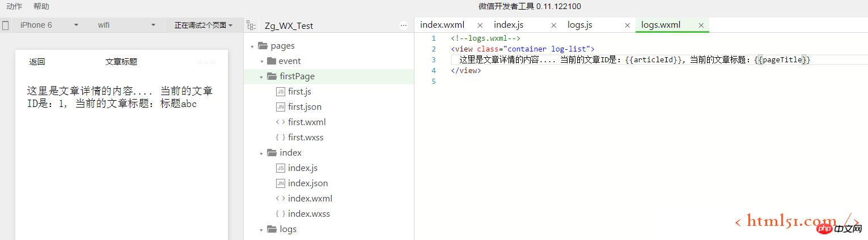868x240 pixels.
Task: Open the iPhone 6 device dropdown
Action: (x=48, y=25)
